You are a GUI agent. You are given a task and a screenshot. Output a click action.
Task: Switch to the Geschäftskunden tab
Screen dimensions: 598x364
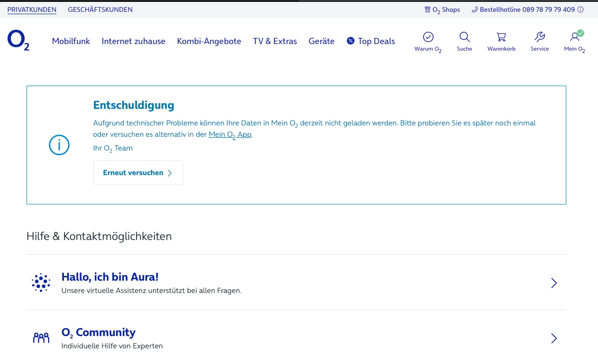pyautogui.click(x=100, y=9)
